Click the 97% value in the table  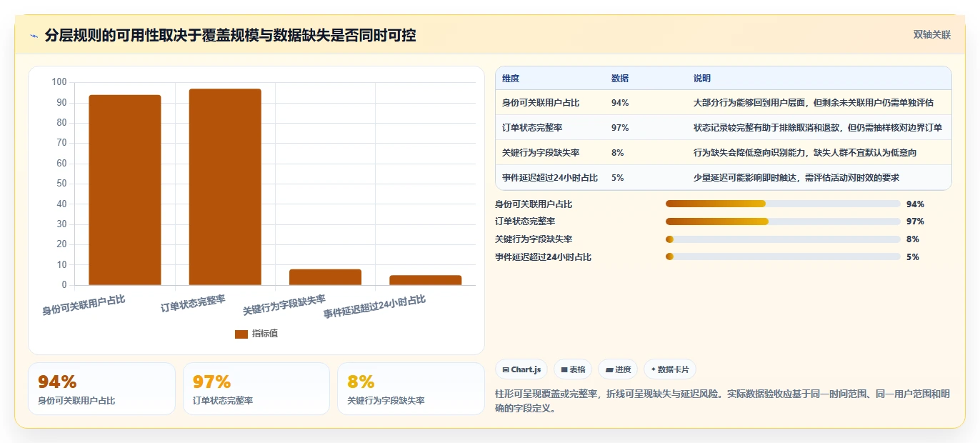click(620, 128)
